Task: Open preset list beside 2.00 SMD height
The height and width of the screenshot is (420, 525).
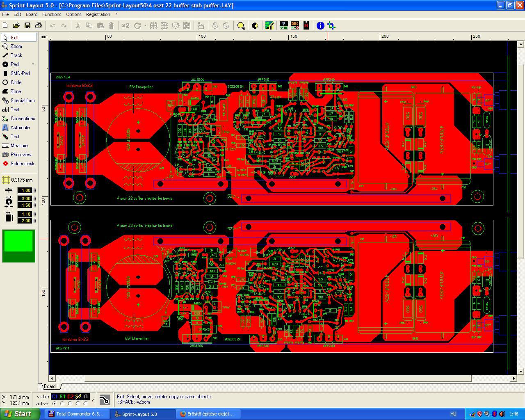Action: pos(34,221)
